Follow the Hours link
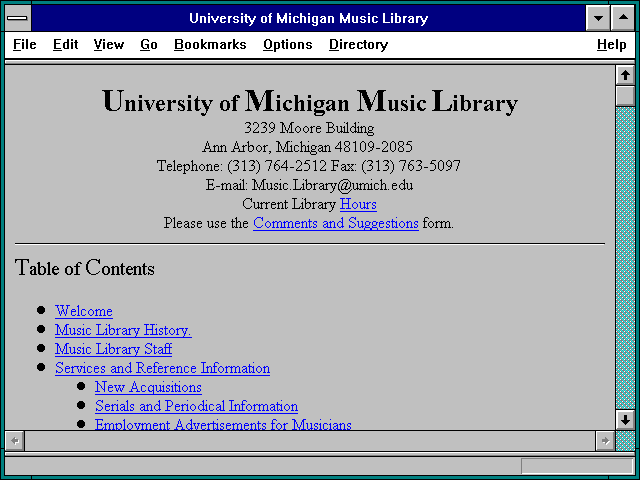Viewport: 640px width, 480px height. coord(358,204)
